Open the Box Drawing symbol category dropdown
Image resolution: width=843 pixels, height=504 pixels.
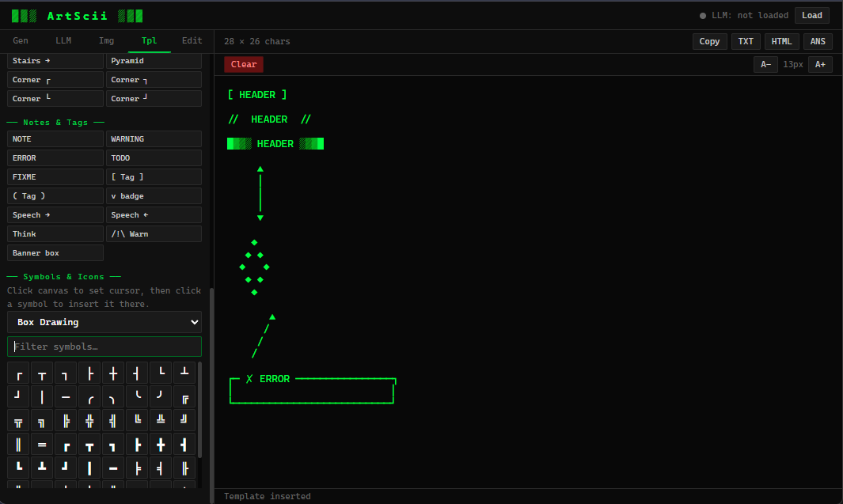click(104, 322)
